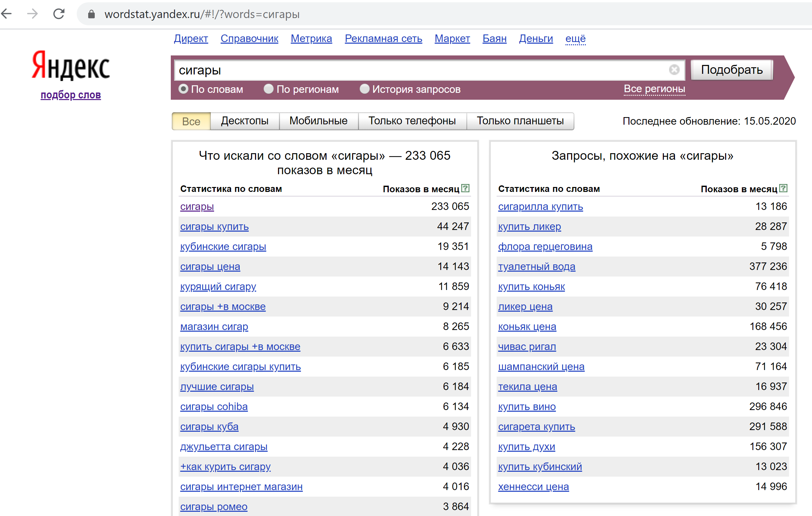Clear the search field with X icon
This screenshot has height=516, width=812.
click(x=674, y=70)
